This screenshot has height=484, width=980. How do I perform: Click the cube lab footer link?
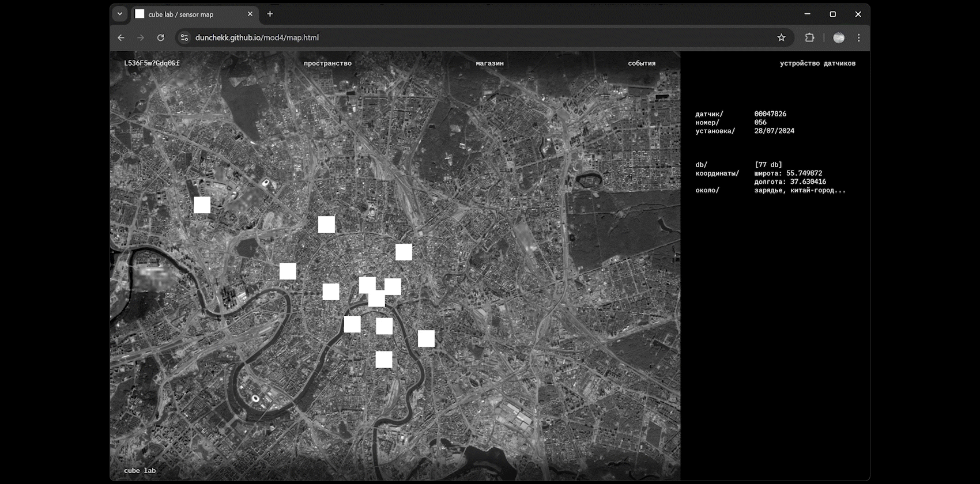[140, 471]
